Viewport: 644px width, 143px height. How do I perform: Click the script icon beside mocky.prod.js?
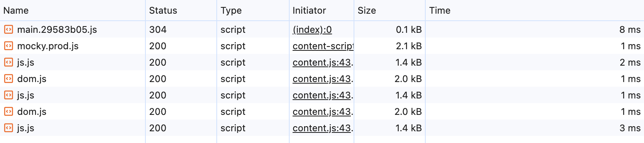coord(9,46)
